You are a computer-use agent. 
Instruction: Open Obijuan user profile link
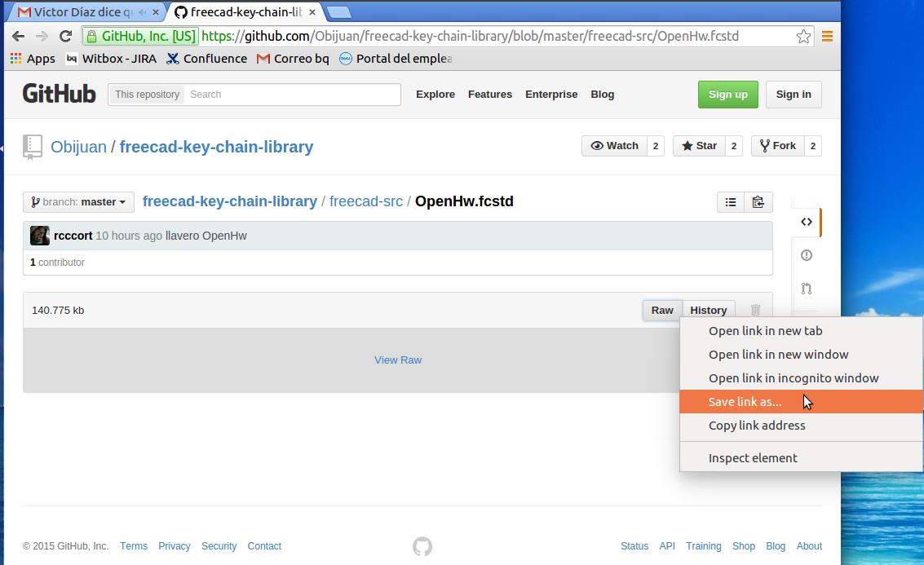(78, 147)
